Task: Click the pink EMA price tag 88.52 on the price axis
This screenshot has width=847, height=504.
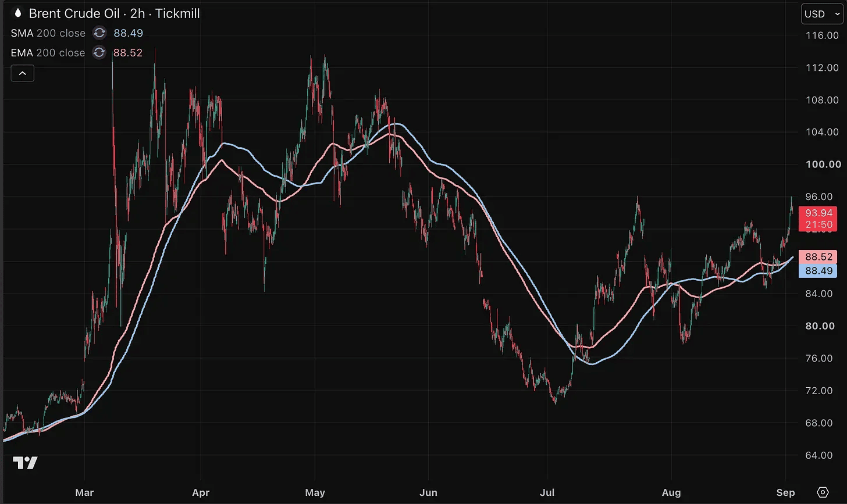Action: [x=818, y=257]
